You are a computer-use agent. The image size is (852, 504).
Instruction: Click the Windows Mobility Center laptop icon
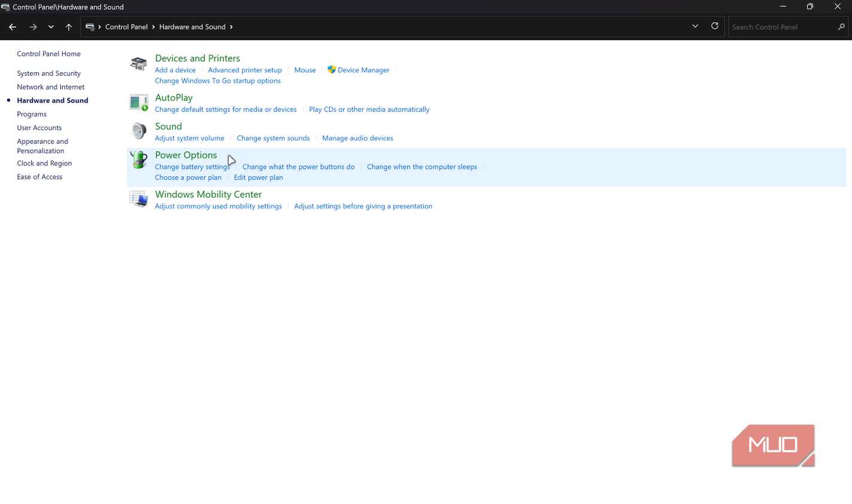(139, 199)
